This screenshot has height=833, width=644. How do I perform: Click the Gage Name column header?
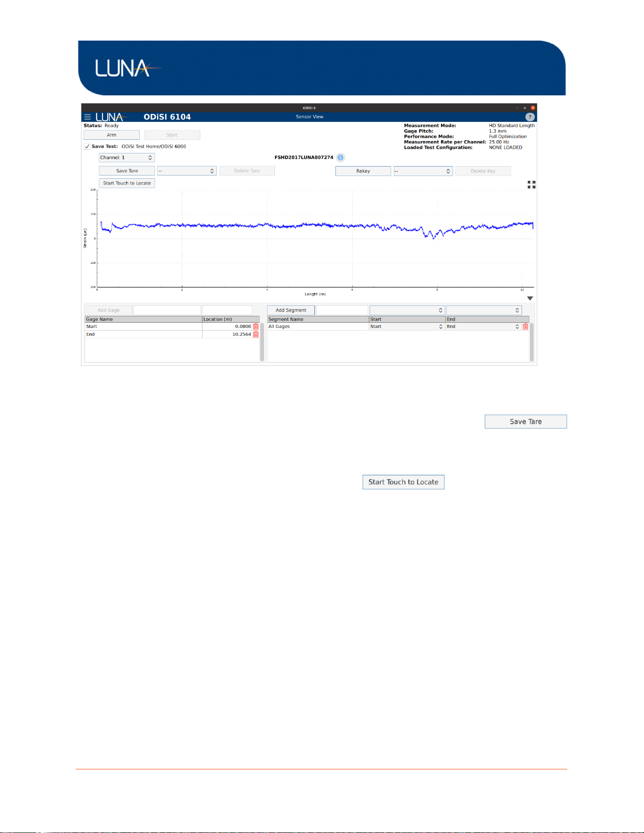tap(144, 320)
